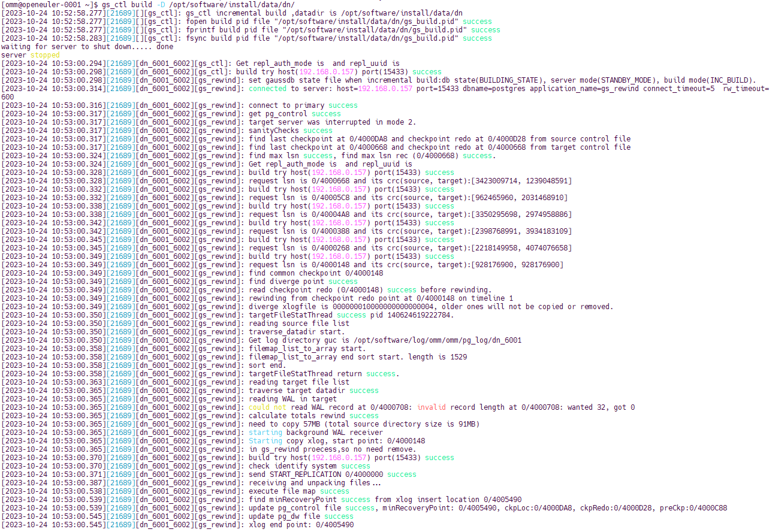
Task: Click the checkpoint line ending 'from source control file'
Action: (316, 138)
